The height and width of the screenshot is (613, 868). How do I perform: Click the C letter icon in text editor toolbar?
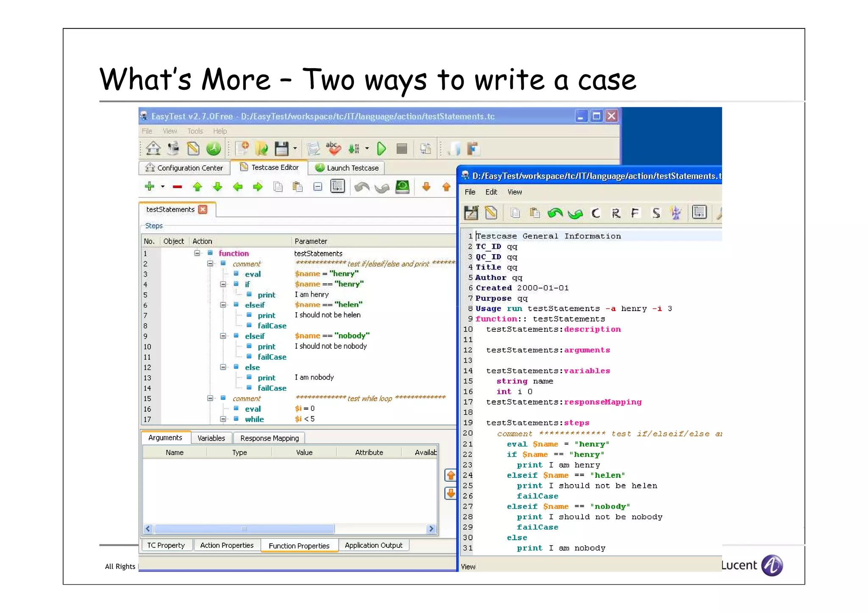595,213
